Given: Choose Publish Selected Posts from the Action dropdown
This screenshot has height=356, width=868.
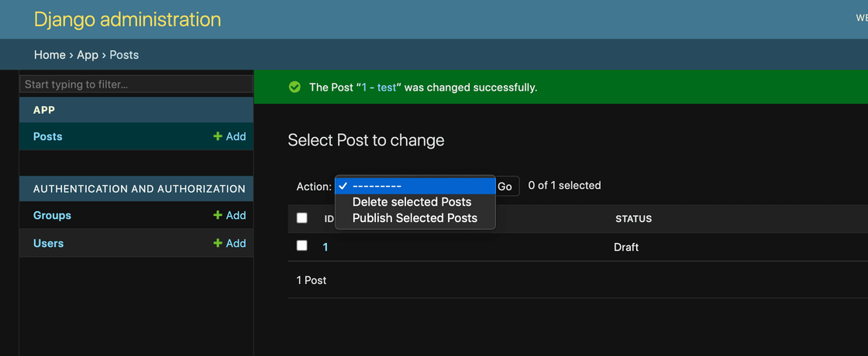Looking at the screenshot, I should (415, 217).
